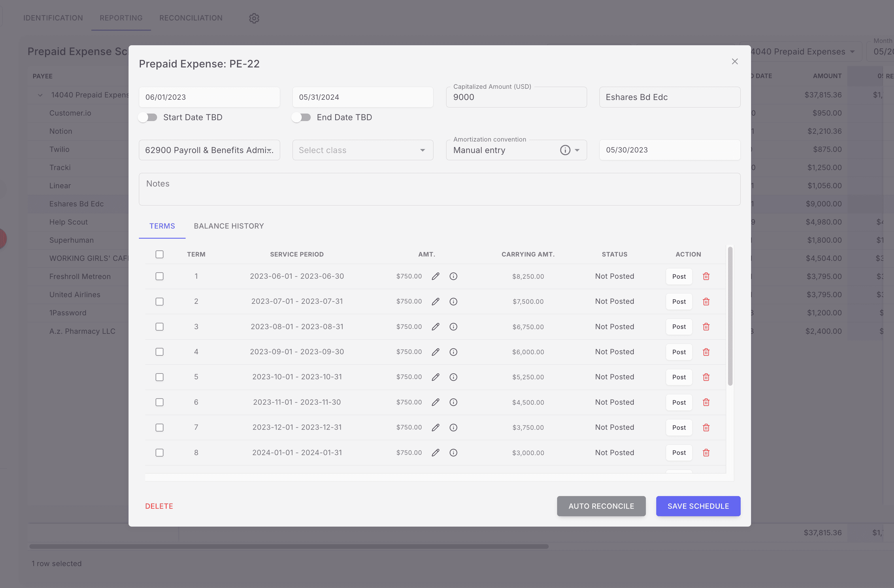Delete term 3 with the trash icon
This screenshot has height=588, width=894.
(x=706, y=327)
